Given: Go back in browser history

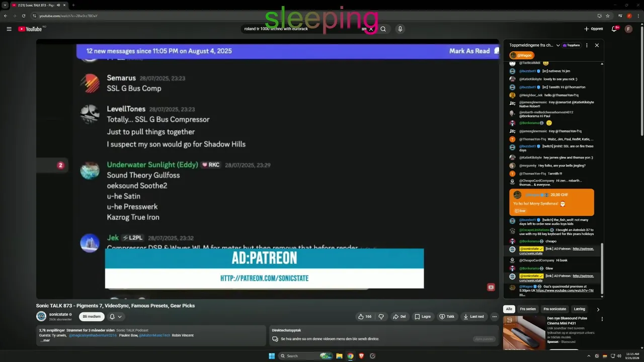Looking at the screenshot, I should tap(6, 16).
